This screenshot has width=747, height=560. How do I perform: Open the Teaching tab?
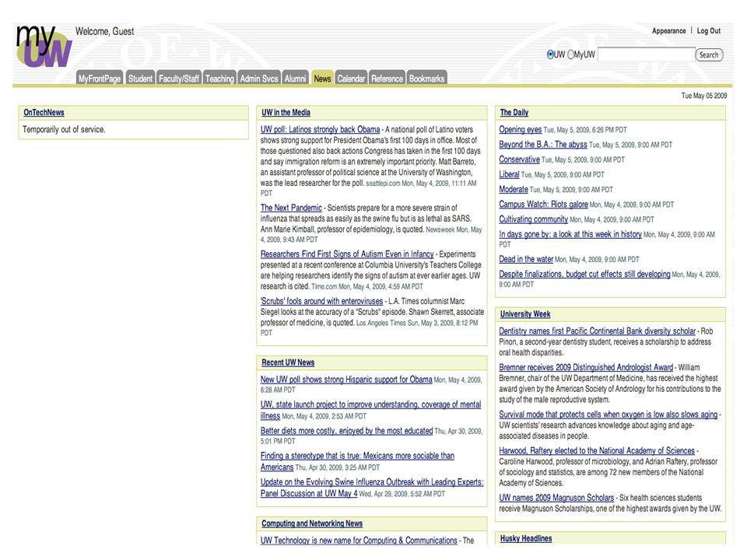[219, 78]
